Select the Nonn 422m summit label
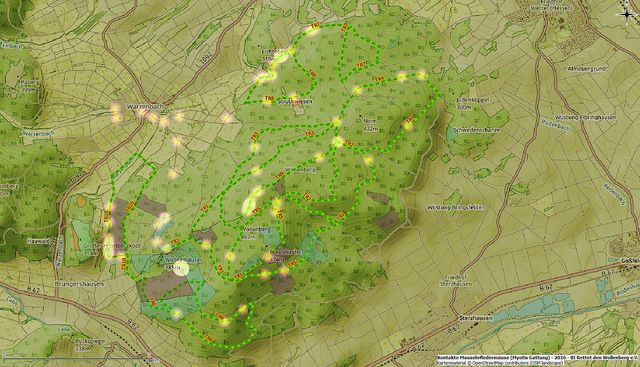 [370, 125]
